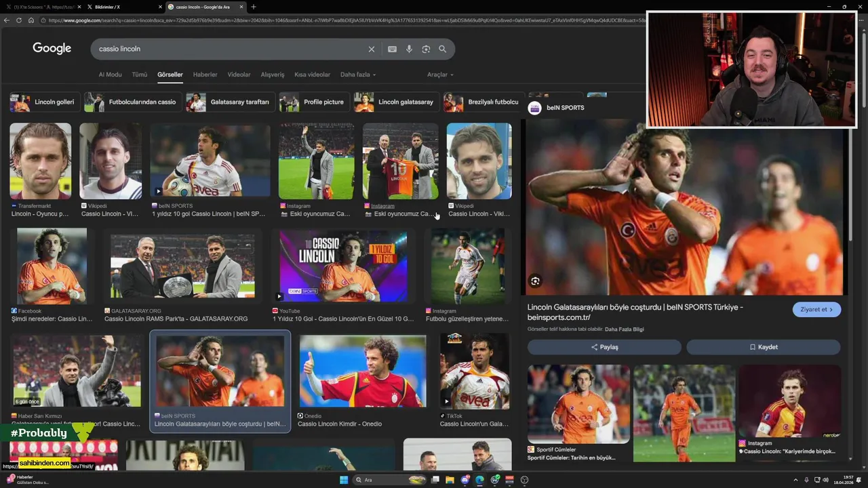The image size is (868, 488).
Task: Select the 'Profile picture' chip
Action: pos(314,102)
